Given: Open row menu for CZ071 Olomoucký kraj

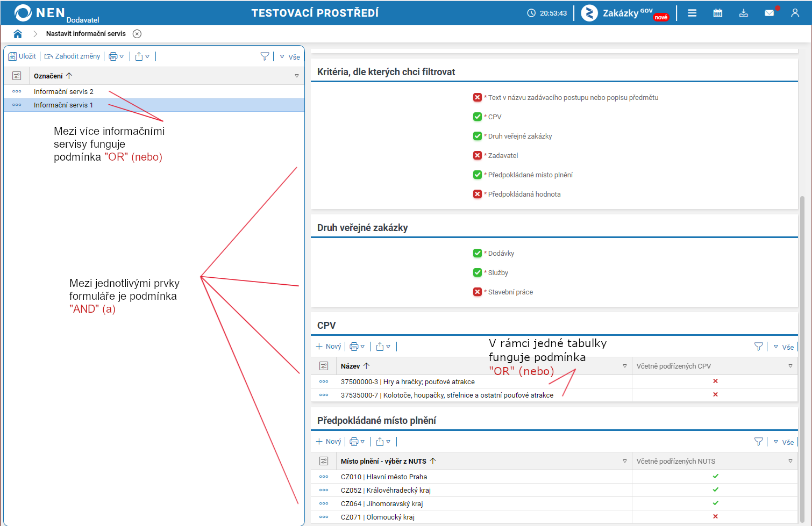Looking at the screenshot, I should (324, 517).
